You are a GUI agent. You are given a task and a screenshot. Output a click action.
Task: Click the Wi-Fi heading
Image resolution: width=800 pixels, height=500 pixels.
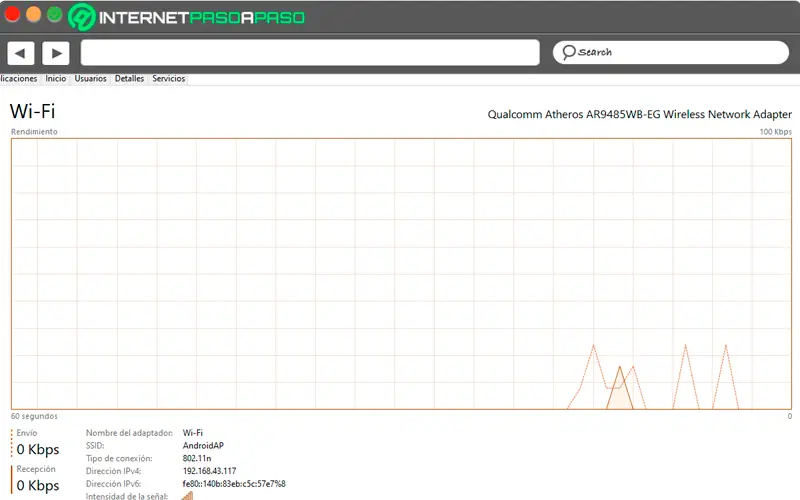tap(33, 111)
